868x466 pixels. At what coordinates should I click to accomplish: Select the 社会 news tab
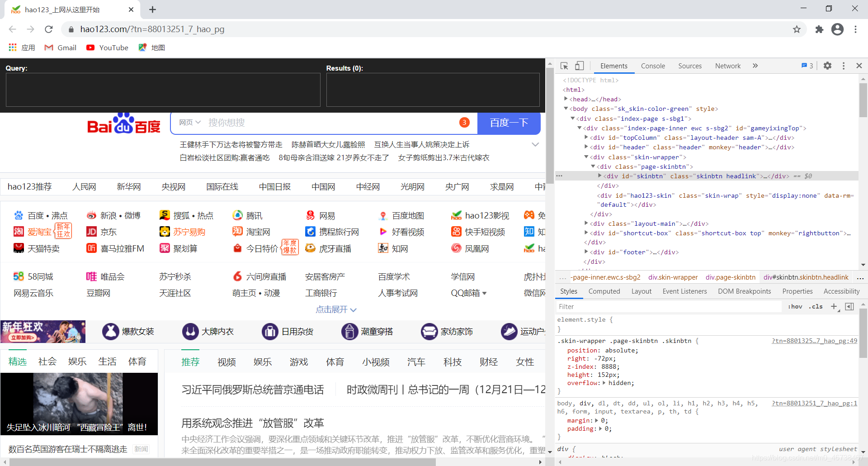(47, 361)
